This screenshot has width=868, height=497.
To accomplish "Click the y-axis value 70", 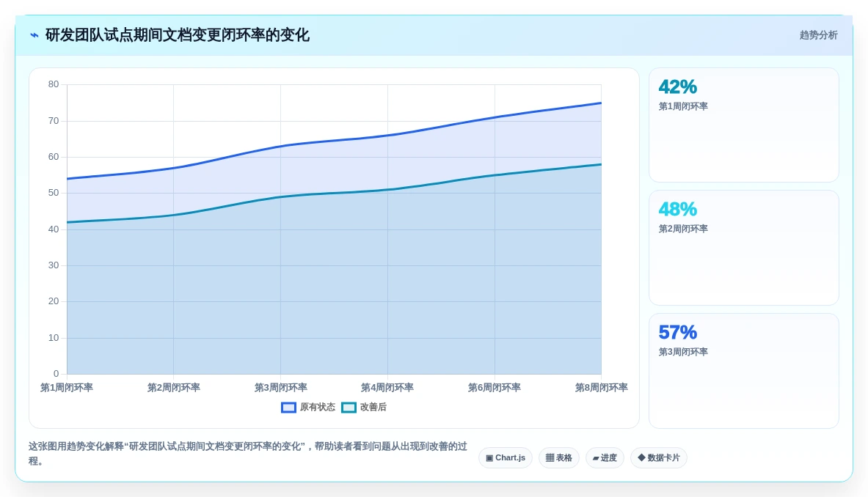I will [53, 121].
